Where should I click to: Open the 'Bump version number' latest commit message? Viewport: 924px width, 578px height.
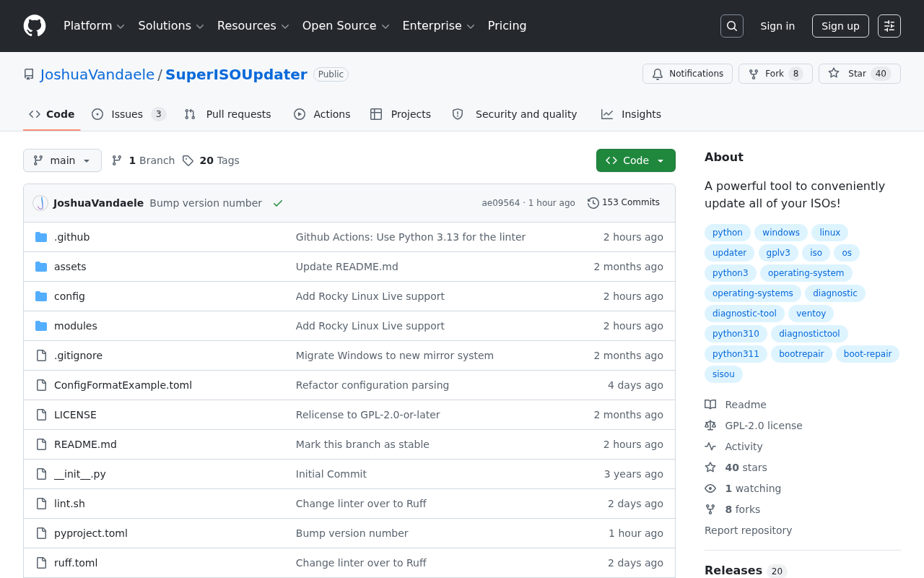point(206,203)
